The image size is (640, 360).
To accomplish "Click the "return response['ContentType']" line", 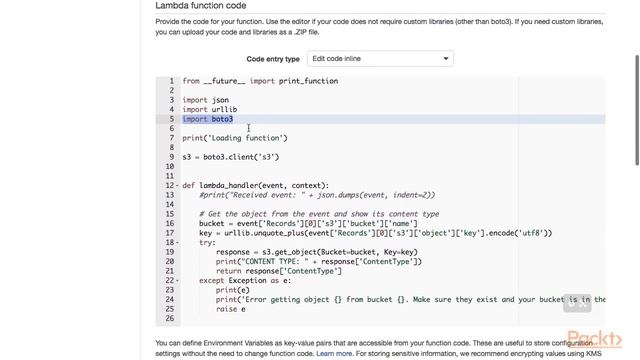I will coord(279,271).
